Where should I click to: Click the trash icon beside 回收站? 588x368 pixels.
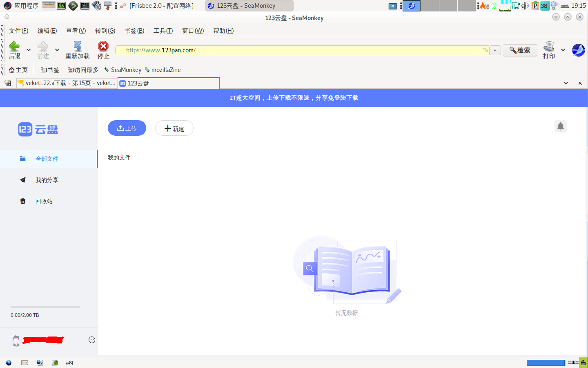coord(23,201)
